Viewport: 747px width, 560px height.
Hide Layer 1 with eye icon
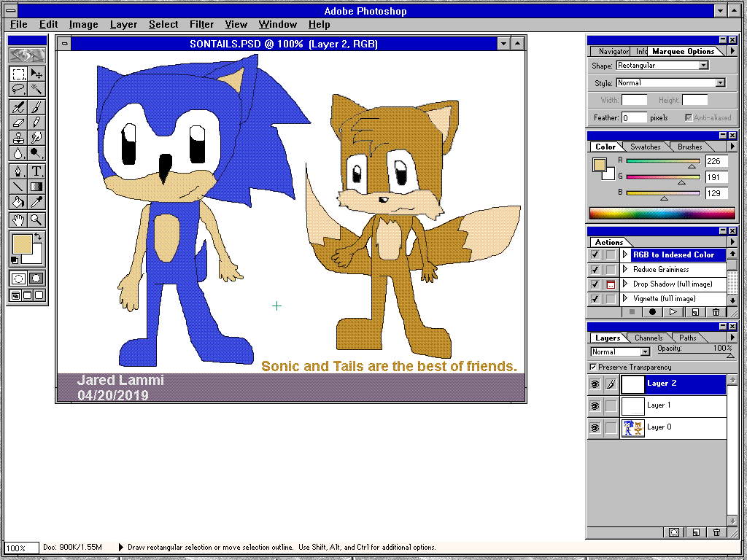click(x=595, y=405)
